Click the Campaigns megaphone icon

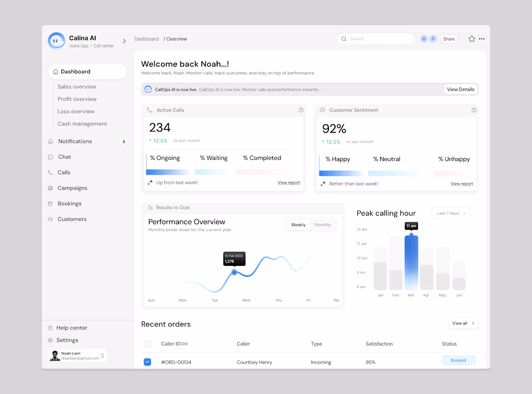tap(51, 188)
